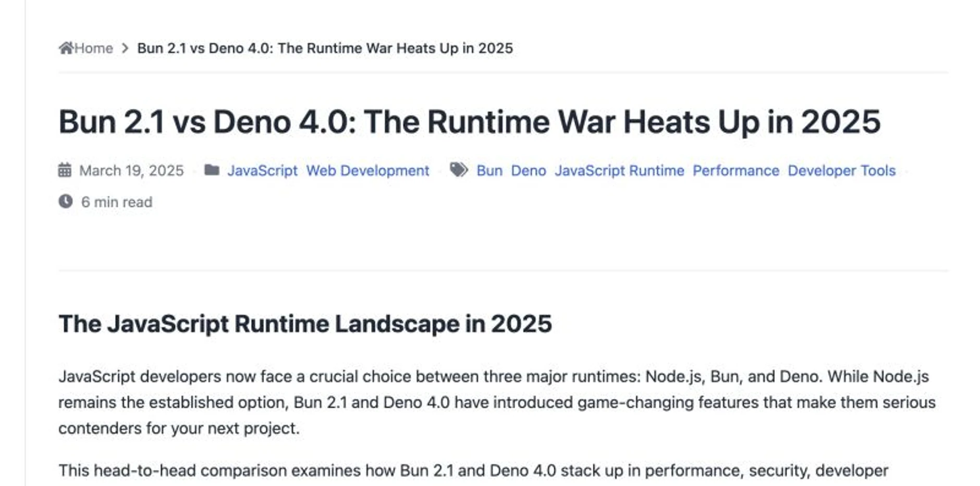Open the JavaScript category link

pyautogui.click(x=262, y=170)
